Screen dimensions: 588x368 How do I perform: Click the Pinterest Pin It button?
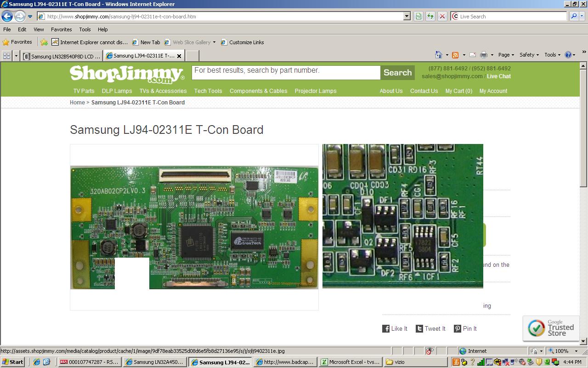465,328
